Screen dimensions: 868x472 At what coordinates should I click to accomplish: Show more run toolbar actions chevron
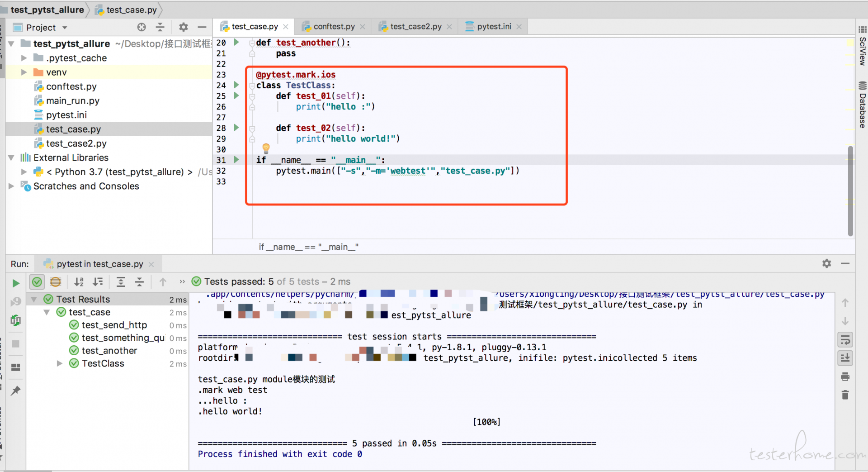coord(182,281)
